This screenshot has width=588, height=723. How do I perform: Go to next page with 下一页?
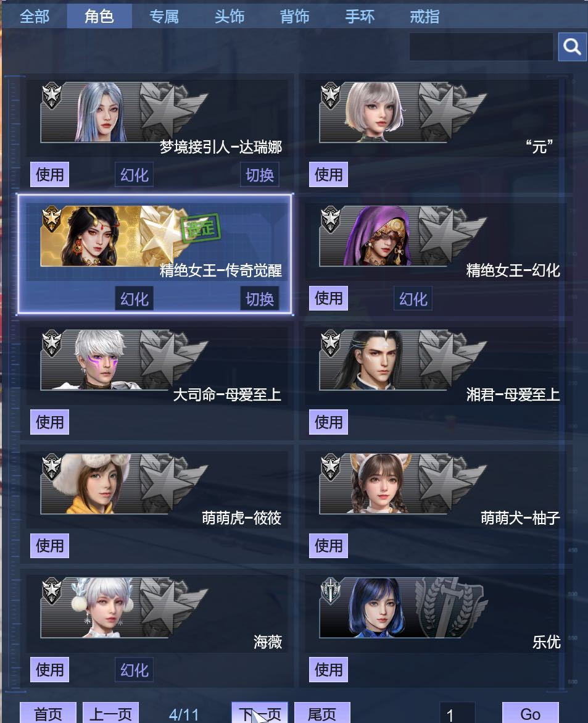259,713
